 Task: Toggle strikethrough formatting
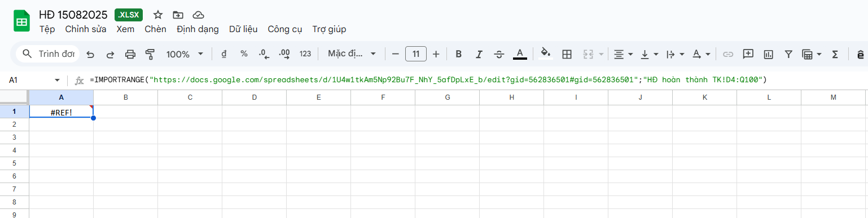pyautogui.click(x=499, y=54)
